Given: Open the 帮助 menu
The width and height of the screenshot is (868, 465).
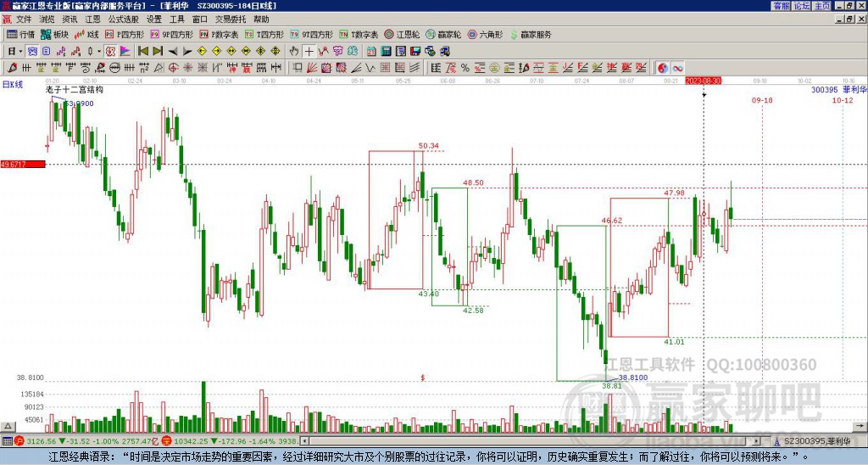Looking at the screenshot, I should [261, 20].
